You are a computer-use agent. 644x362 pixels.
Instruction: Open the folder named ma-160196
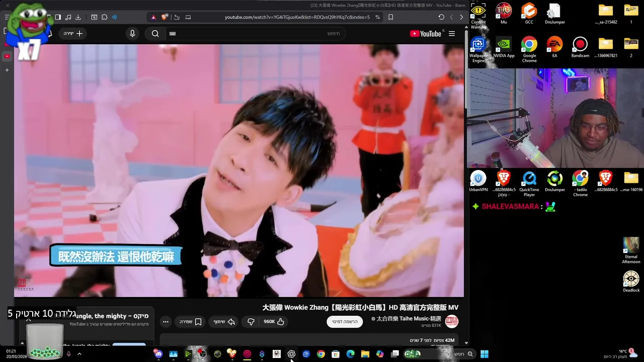pyautogui.click(x=631, y=182)
